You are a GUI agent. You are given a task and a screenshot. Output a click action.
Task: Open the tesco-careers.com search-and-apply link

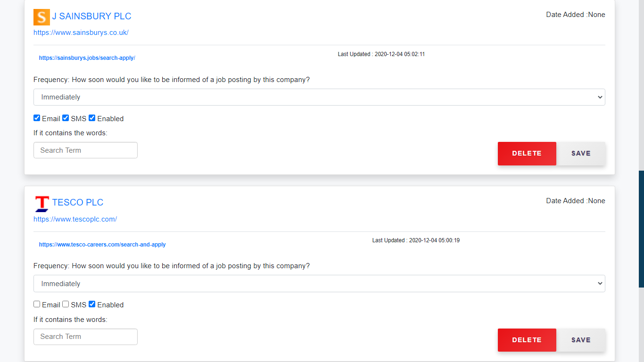coord(102,245)
